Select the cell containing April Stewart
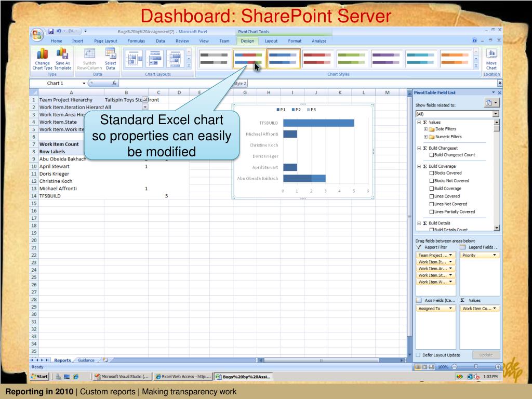The width and height of the screenshot is (532, 399). [x=71, y=166]
